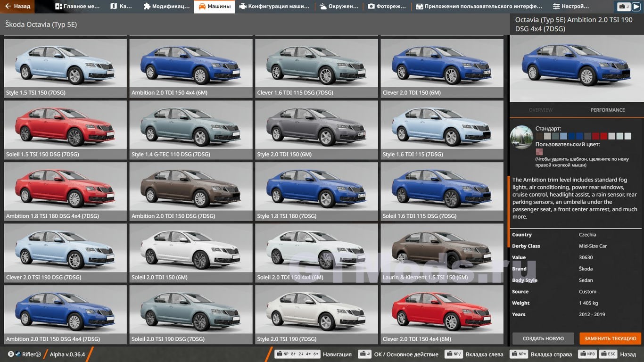Select Style 1.6 TDI 115 (7DSG) car

coord(442,130)
